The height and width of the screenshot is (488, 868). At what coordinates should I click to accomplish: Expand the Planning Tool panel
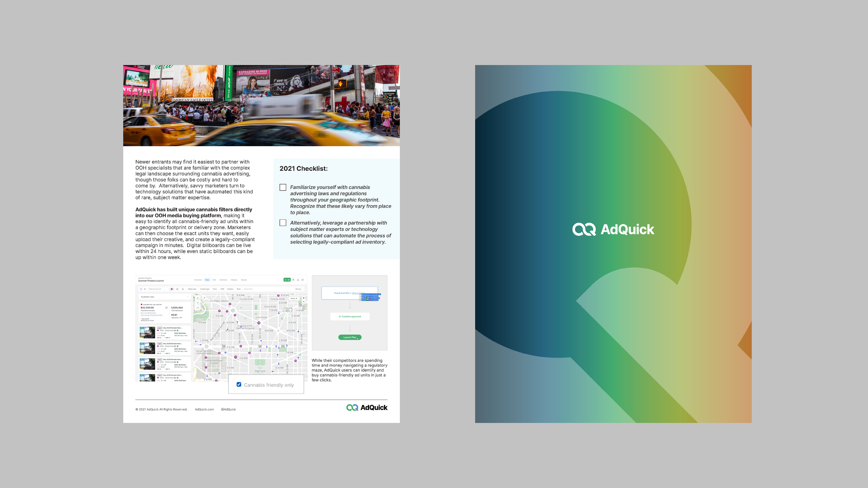coord(164,297)
